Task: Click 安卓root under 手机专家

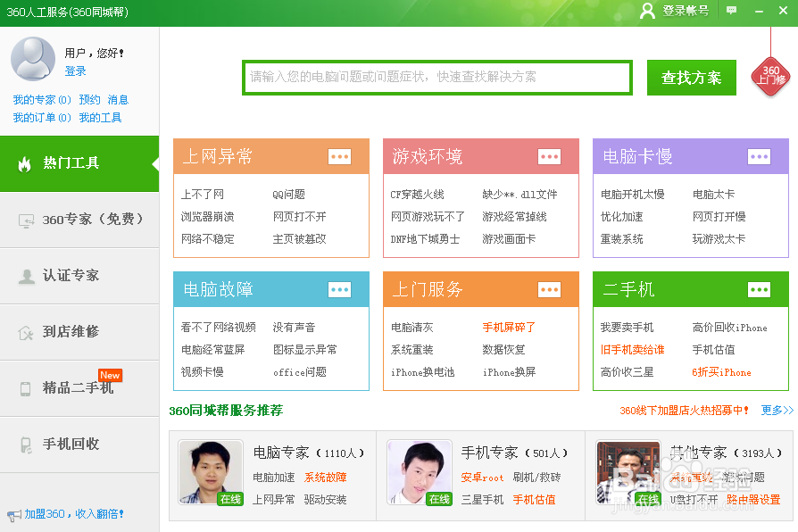Action: point(482,477)
